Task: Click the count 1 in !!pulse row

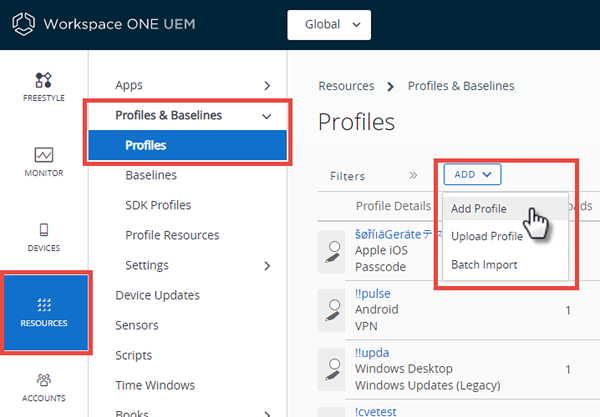Action: [568, 310]
